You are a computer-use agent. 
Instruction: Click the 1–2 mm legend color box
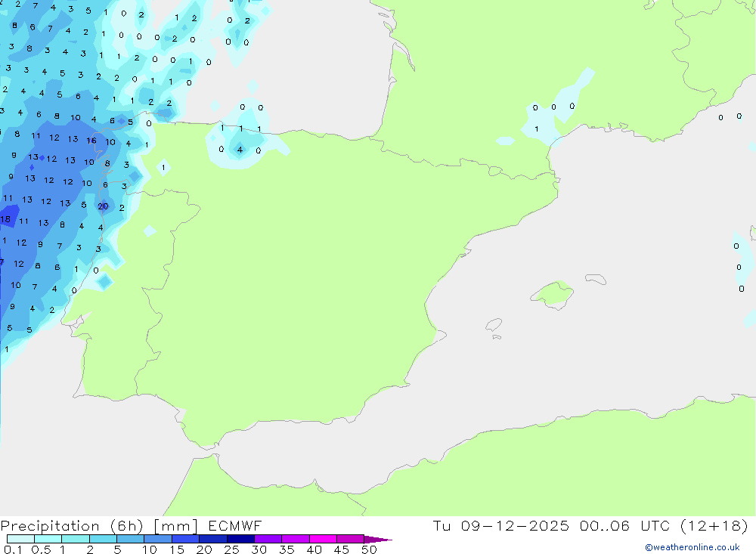coord(76,539)
